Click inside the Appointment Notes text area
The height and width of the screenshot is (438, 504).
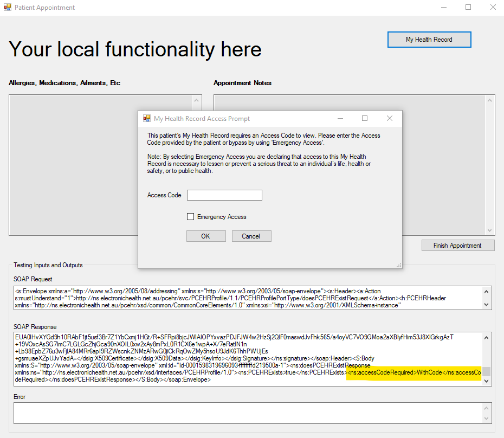coord(444,163)
